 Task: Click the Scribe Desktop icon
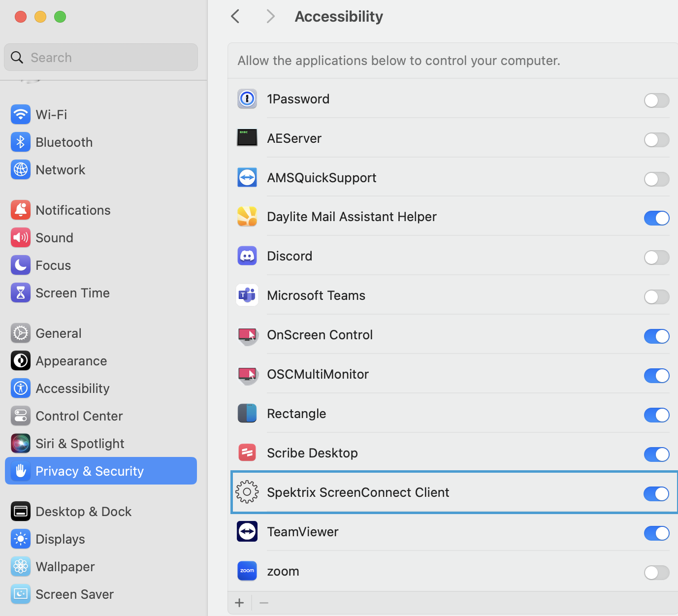pos(247,453)
